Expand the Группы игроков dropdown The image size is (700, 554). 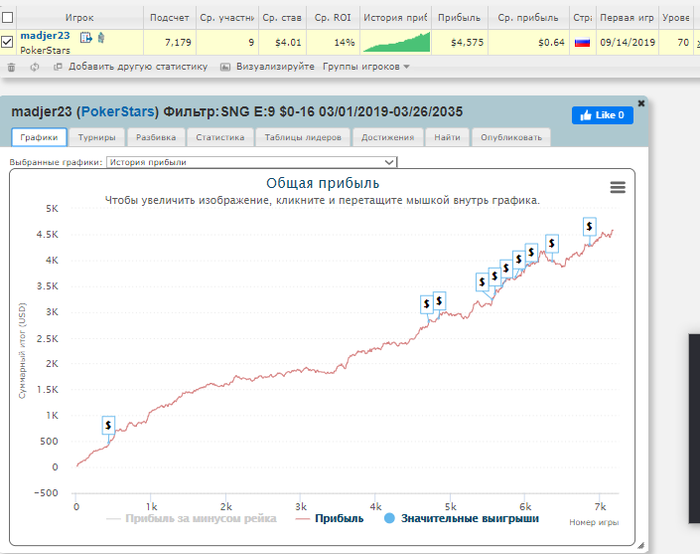[x=366, y=67]
